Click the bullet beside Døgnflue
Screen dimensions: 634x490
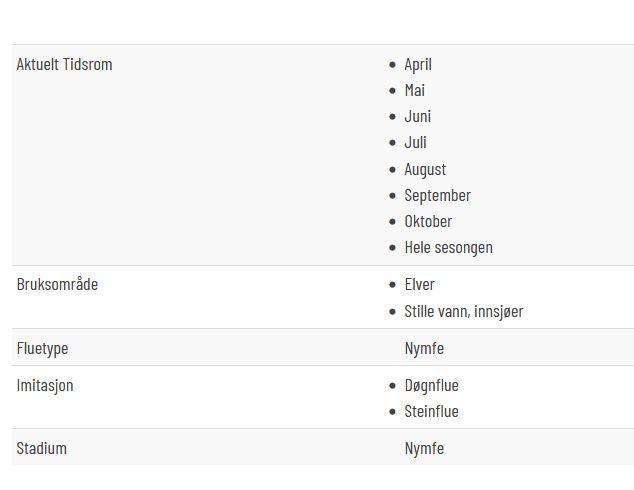tap(392, 386)
